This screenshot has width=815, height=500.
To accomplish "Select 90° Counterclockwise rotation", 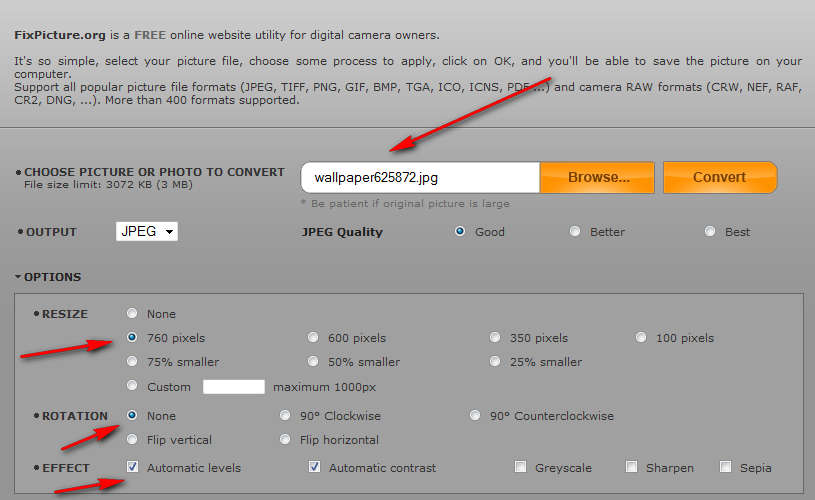I will click(475, 415).
